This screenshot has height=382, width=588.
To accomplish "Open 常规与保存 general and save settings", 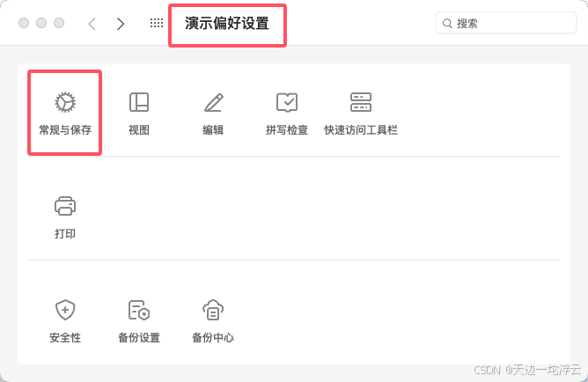I will 65,113.
